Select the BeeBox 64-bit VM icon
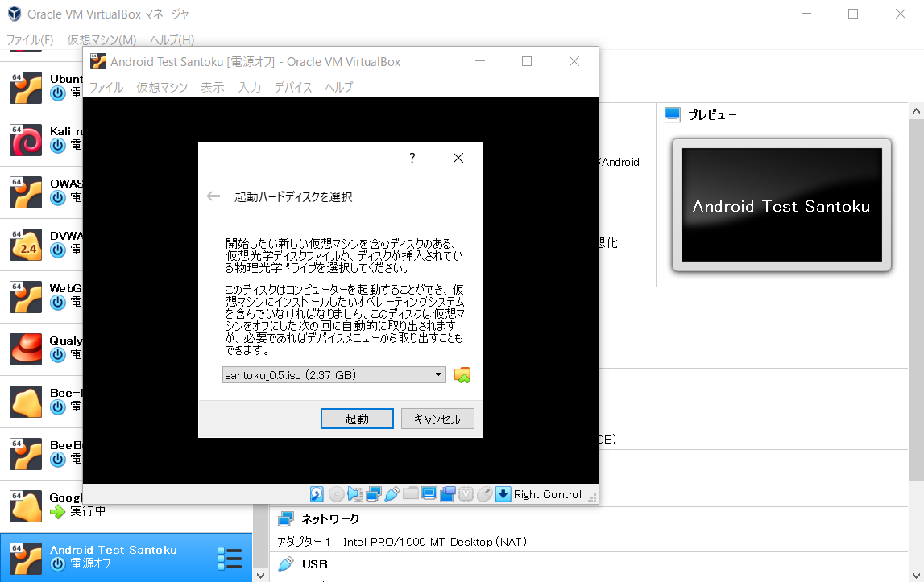The image size is (924, 582). tap(26, 453)
